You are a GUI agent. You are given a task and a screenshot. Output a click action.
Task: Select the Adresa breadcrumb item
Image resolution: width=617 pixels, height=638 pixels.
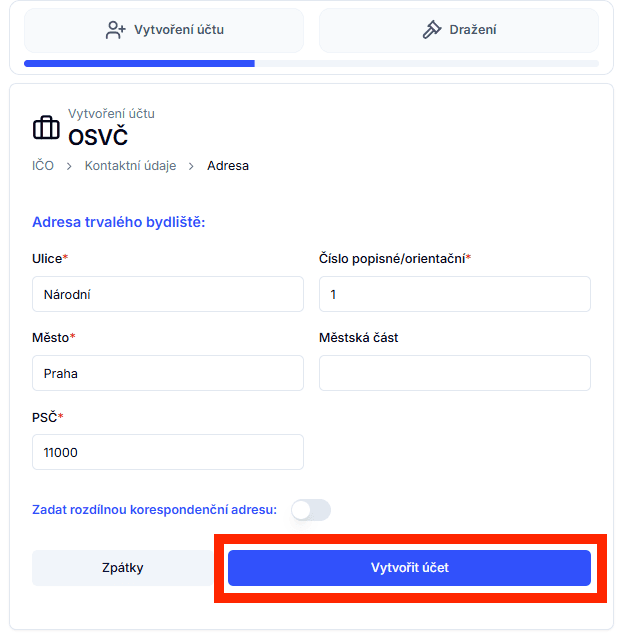coord(228,166)
